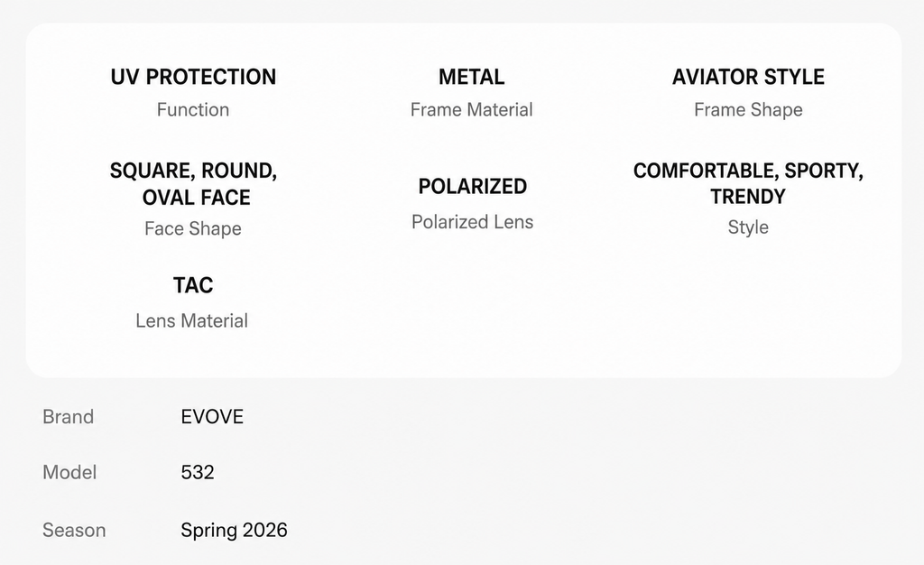Screen dimensions: 924x565
Task: Click the Brand row label
Action: pos(68,417)
